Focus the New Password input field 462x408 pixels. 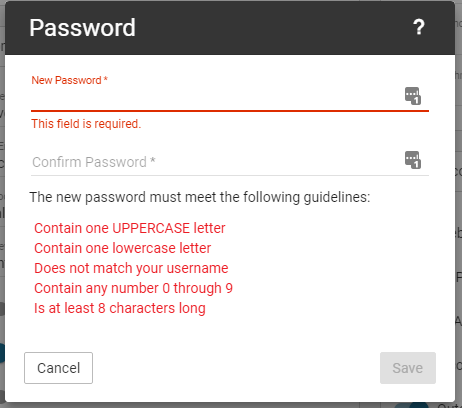pyautogui.click(x=217, y=97)
